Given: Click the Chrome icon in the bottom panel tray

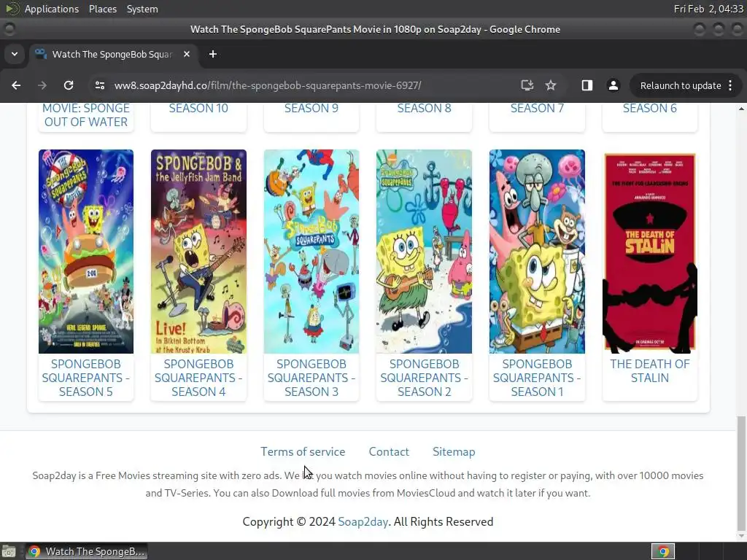Looking at the screenshot, I should point(663,551).
